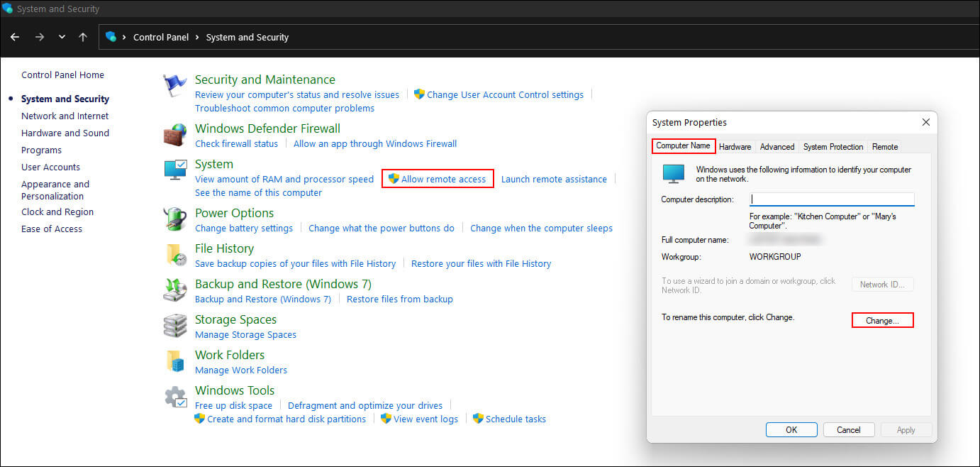Click the Backup and Restore icon

pyautogui.click(x=175, y=290)
